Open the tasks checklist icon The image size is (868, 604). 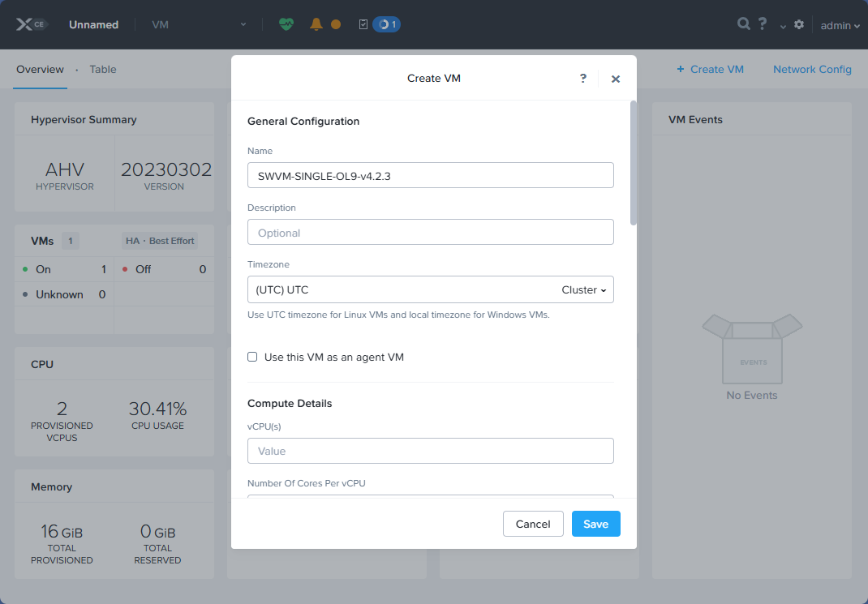pyautogui.click(x=363, y=24)
